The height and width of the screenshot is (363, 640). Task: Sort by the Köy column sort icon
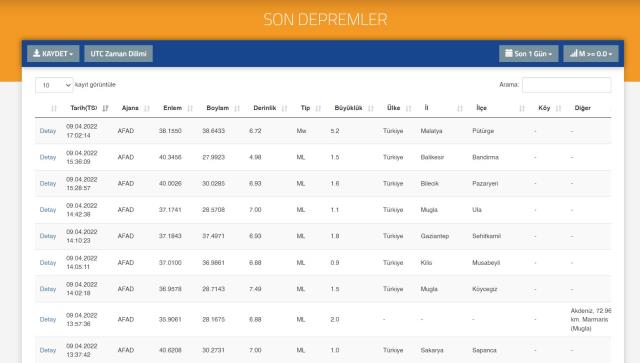[x=558, y=108]
